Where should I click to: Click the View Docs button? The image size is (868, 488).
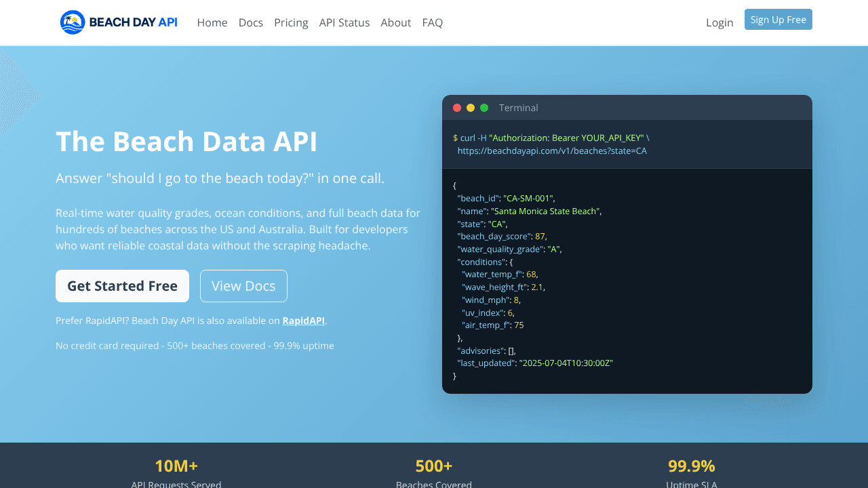pos(243,286)
